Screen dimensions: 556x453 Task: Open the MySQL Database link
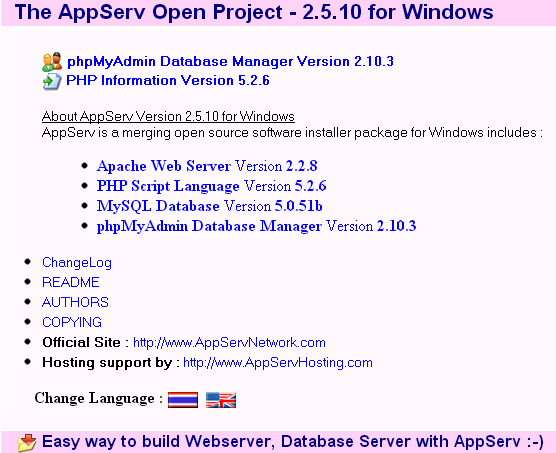pos(210,206)
